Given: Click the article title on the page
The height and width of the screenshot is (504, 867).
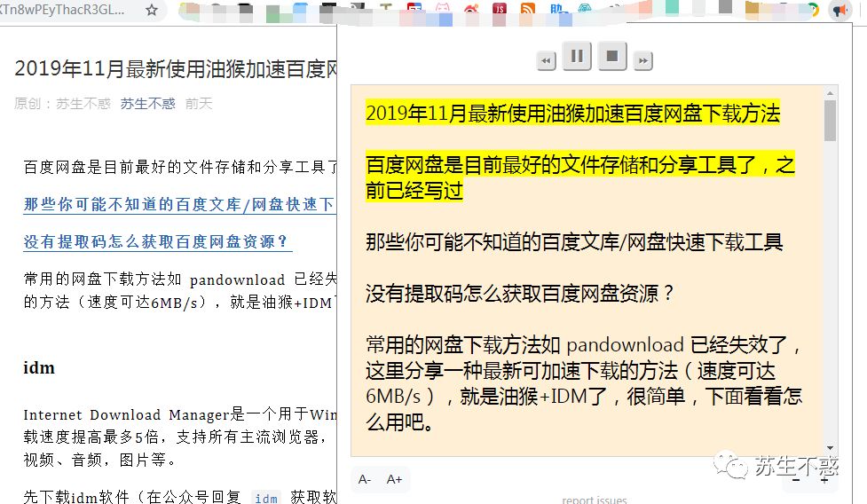Looking at the screenshot, I should click(x=176, y=69).
